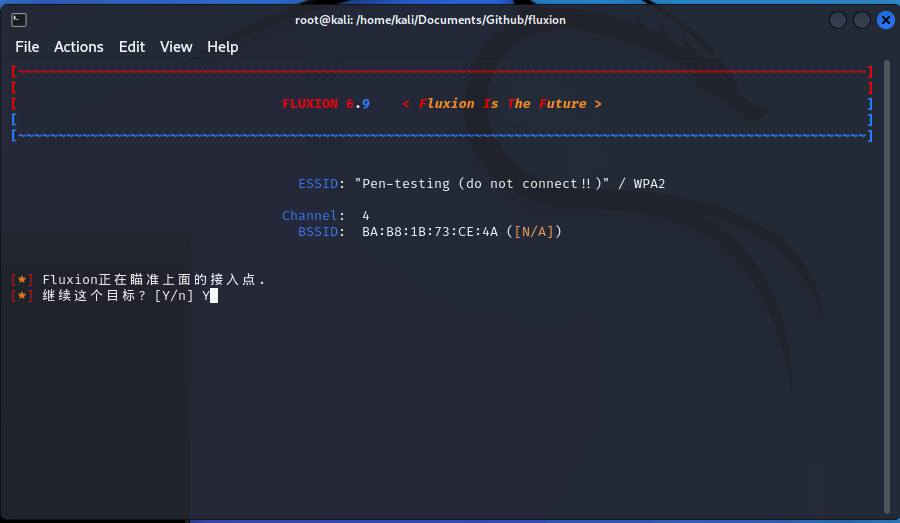This screenshot has height=523, width=900.
Task: Click the line 'Fluxion正在瞄准上面的接入点'
Action: [x=153, y=280]
